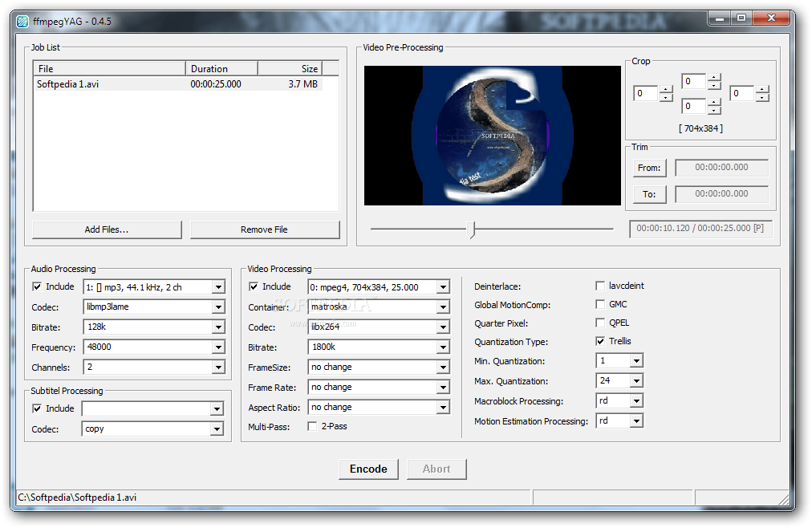812x528 pixels.
Task: Click the Trim To time field
Action: click(x=722, y=194)
